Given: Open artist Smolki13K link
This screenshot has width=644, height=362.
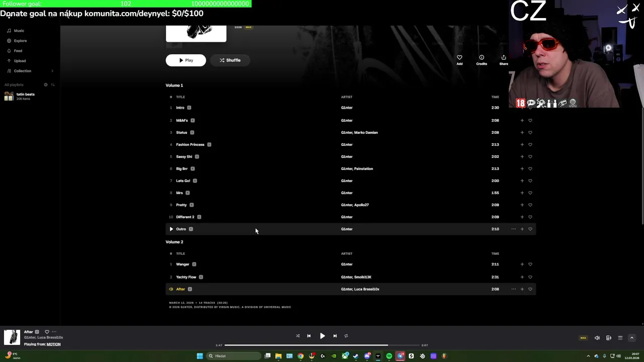Looking at the screenshot, I should 363,277.
